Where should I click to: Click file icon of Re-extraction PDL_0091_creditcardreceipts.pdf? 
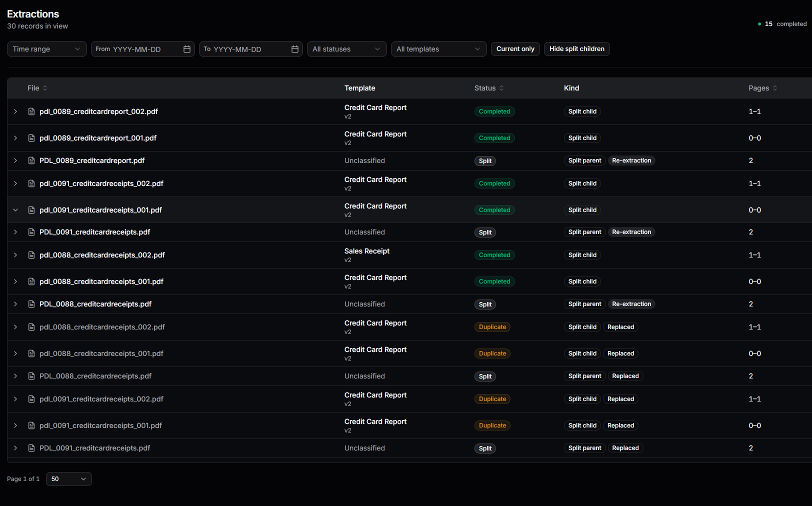(31, 232)
